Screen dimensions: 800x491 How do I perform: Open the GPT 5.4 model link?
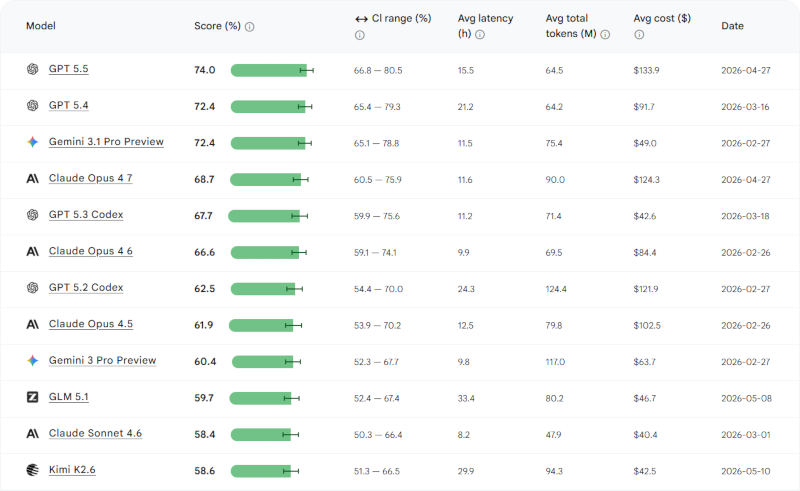pos(68,105)
